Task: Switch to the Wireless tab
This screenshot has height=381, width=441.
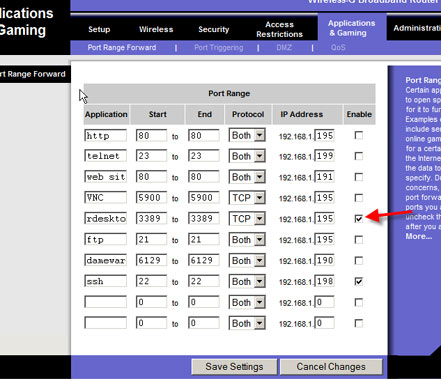Action: tap(156, 29)
